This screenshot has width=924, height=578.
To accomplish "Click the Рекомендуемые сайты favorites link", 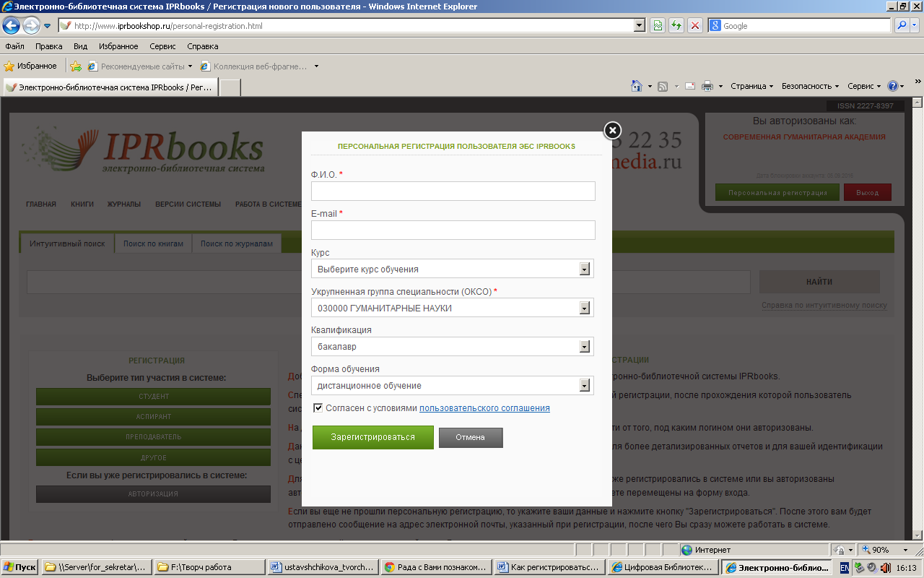I will click(140, 66).
